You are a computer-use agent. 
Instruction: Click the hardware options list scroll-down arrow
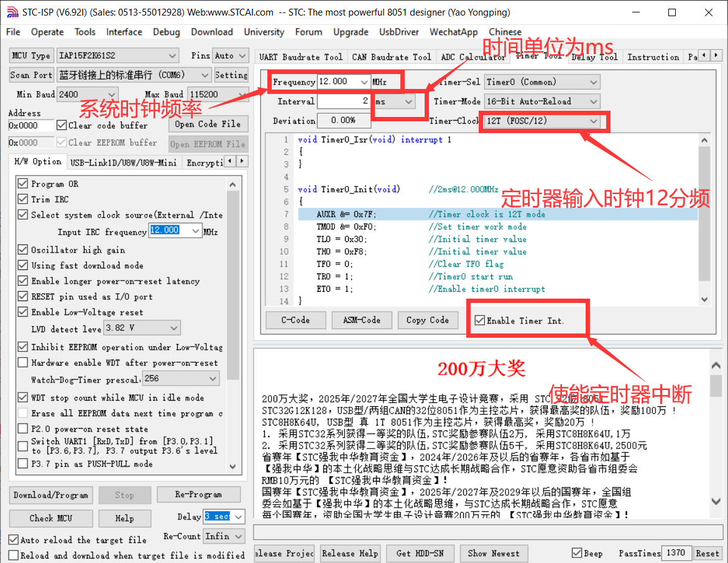point(233,467)
